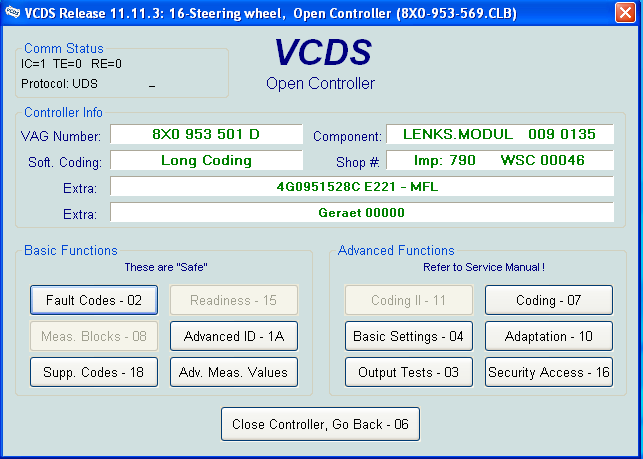
Task: Click the Soft. Coding field
Action: 206,160
